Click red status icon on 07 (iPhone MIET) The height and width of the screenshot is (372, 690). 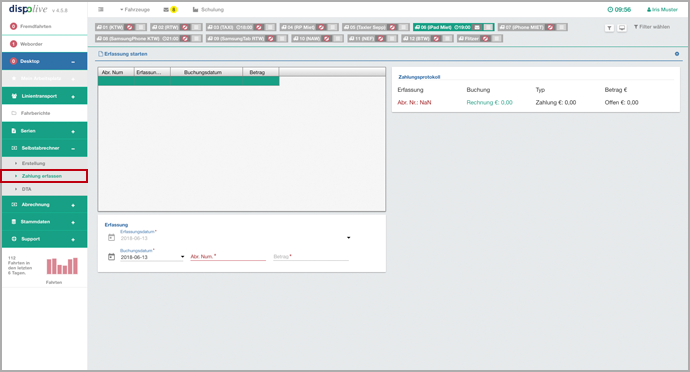coord(550,27)
